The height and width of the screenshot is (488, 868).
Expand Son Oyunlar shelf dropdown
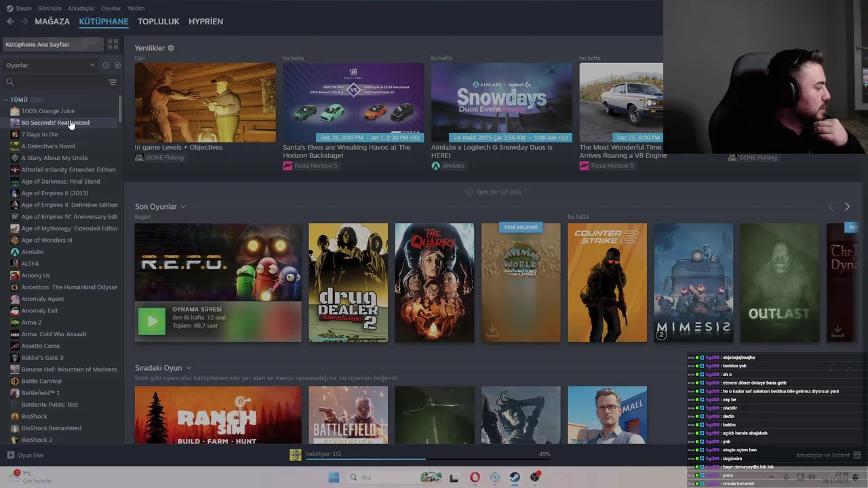pos(183,207)
